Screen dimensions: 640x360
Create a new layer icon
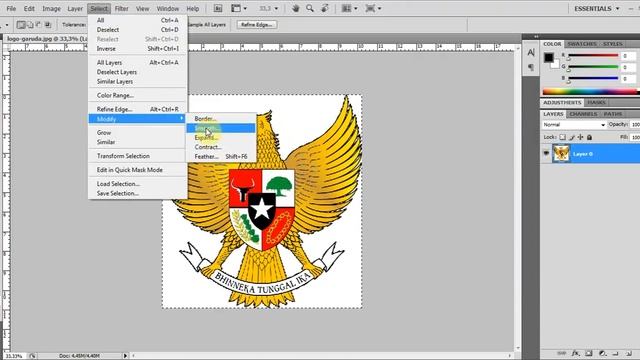point(629,353)
